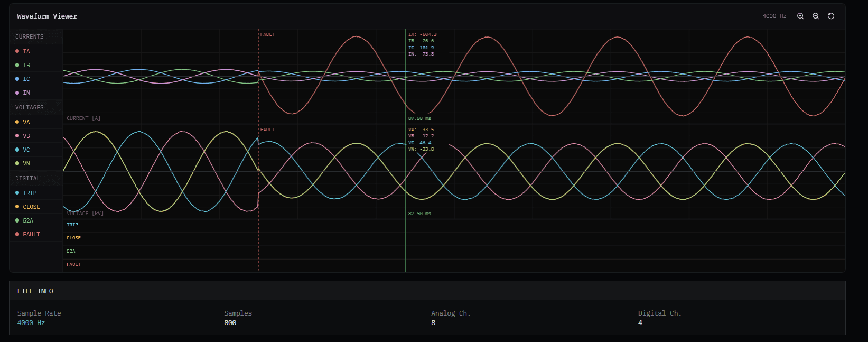This screenshot has width=868, height=342.
Task: Click the 87.50 ms cursor label in current plot
Action: [x=419, y=118]
